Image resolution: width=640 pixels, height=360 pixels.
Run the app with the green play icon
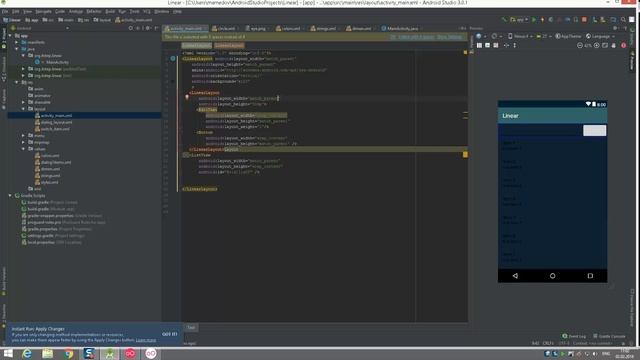(533, 20)
